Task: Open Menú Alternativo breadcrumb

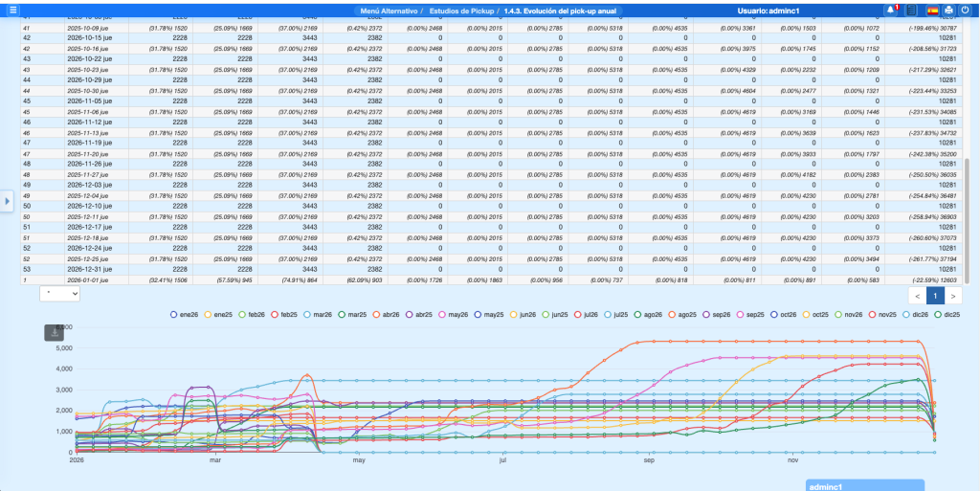Action: [x=392, y=11]
